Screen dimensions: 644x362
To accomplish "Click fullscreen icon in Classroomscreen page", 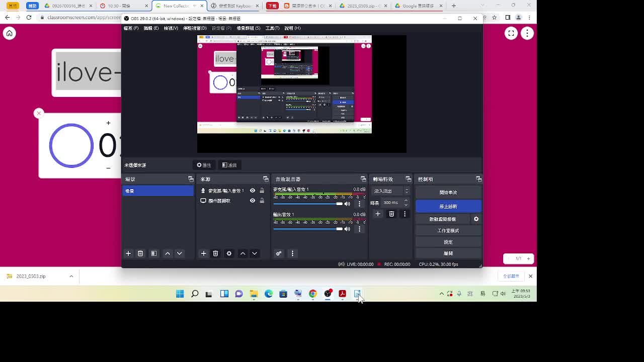I will [511, 33].
